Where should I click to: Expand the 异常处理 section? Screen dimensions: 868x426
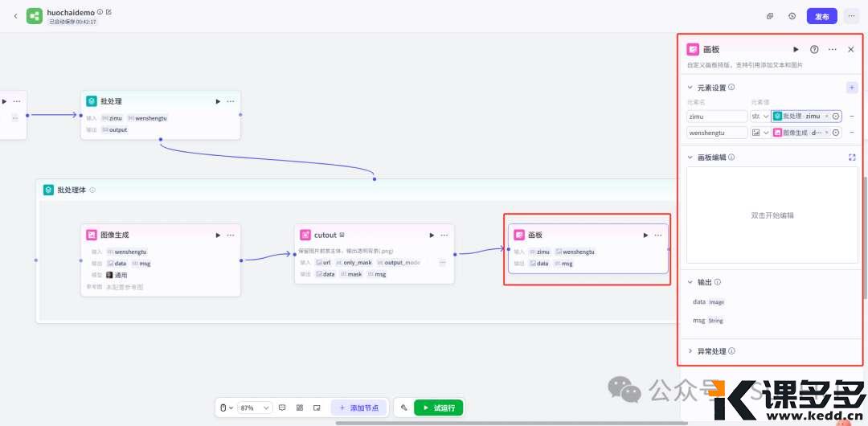[690, 351]
